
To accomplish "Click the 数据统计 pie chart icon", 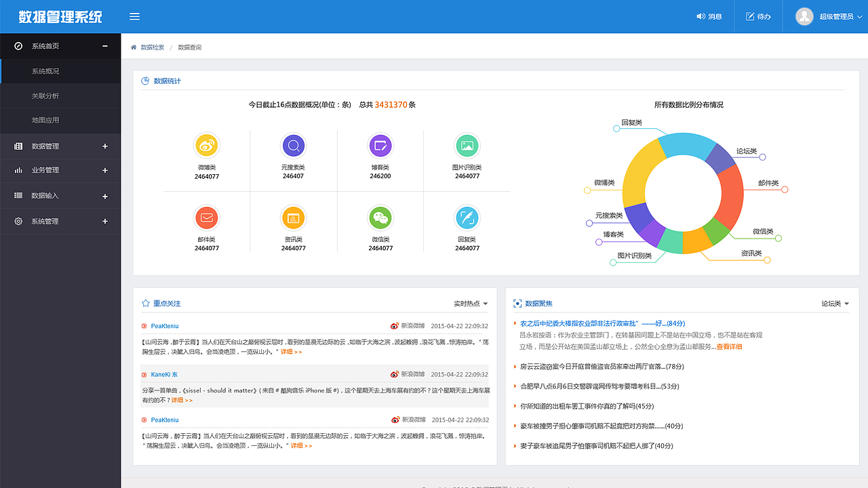I will (145, 81).
